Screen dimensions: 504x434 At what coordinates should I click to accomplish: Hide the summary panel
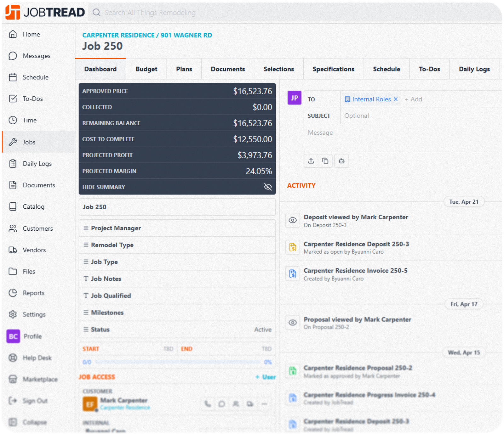tap(177, 187)
